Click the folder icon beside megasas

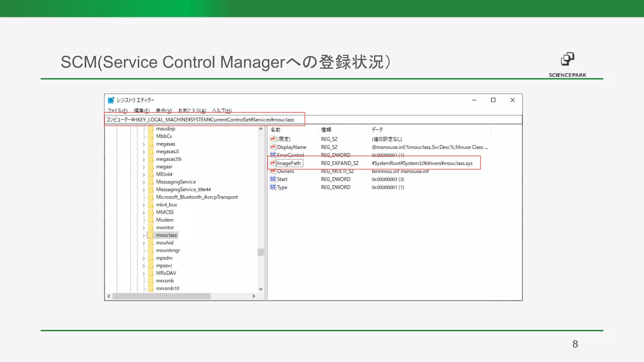[151, 144]
